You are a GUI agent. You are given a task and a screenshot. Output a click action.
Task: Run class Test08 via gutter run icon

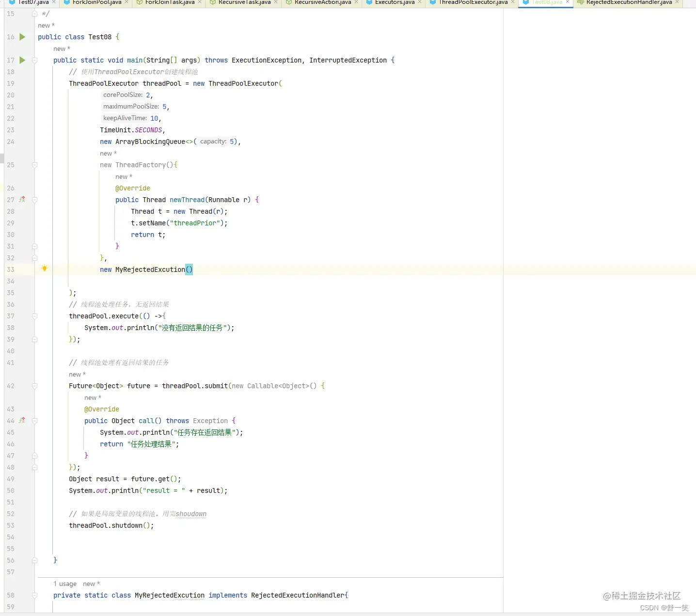(x=22, y=37)
